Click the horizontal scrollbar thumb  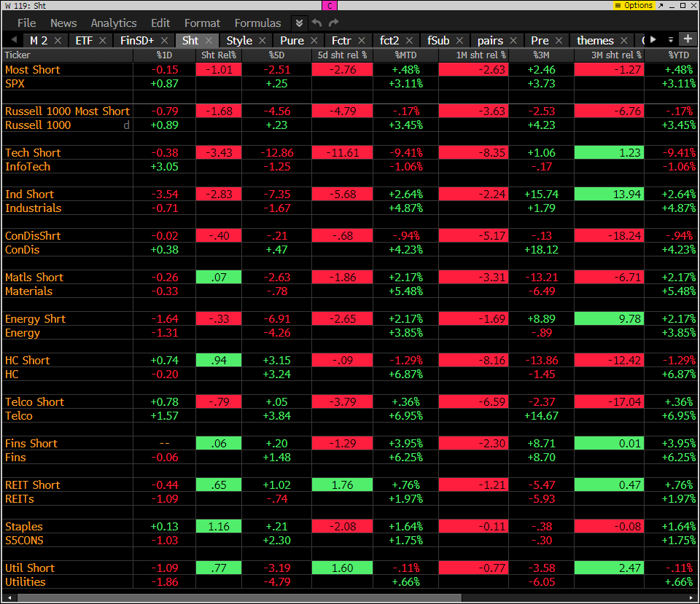239,597
